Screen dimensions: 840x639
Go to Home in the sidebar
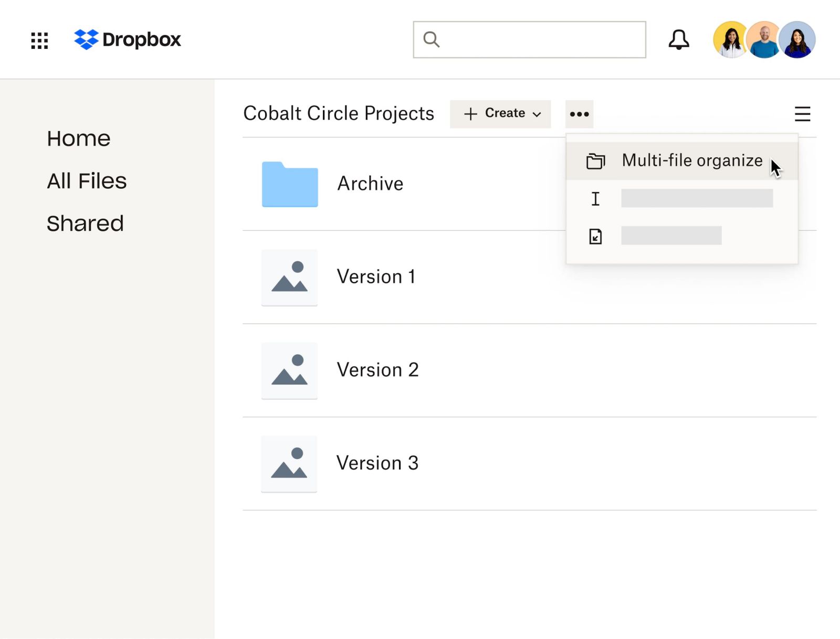coord(78,138)
